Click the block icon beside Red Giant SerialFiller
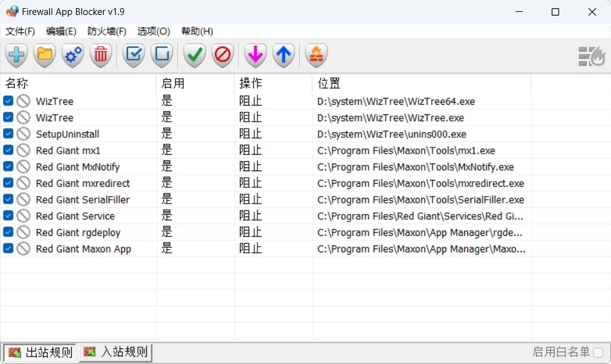 [x=23, y=199]
